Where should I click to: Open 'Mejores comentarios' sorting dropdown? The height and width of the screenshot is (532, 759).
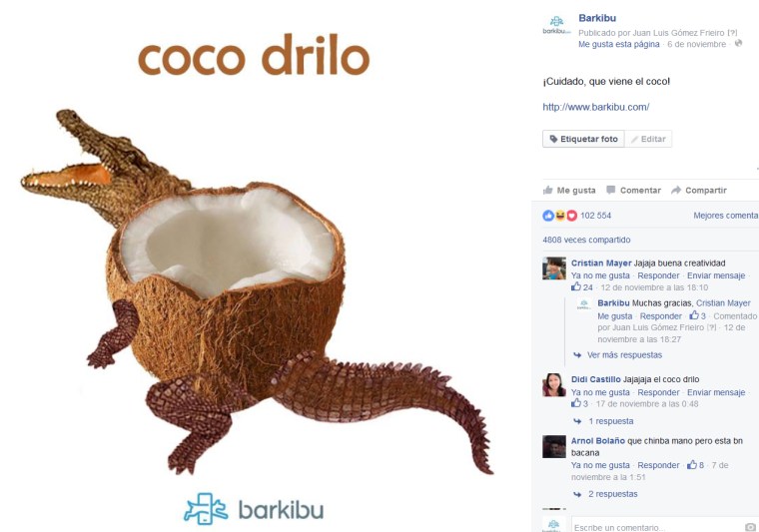point(726,216)
